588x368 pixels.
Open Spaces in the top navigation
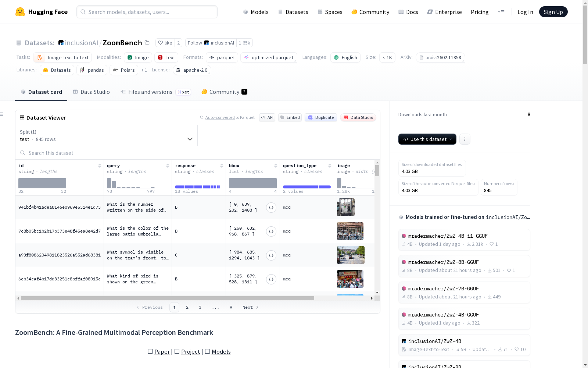tap(330, 12)
